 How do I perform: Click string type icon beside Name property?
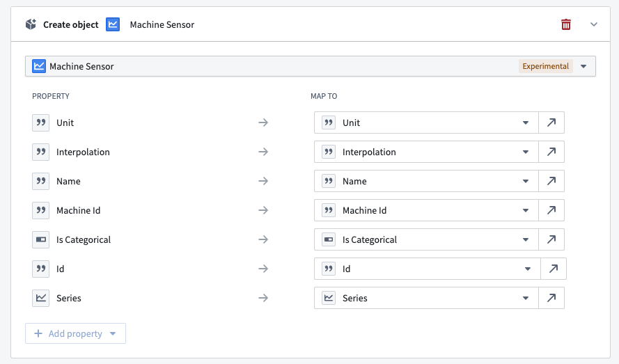40,181
